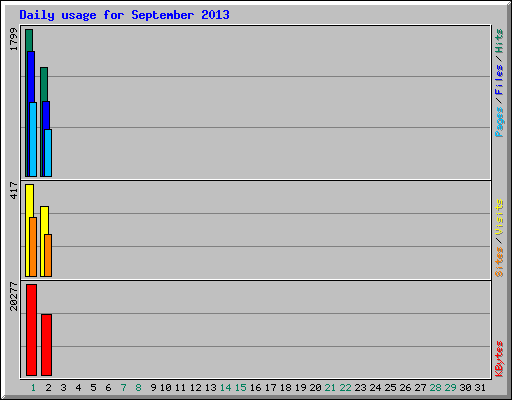
Task: Click the 20277 axis value label
Action: (x=14, y=296)
